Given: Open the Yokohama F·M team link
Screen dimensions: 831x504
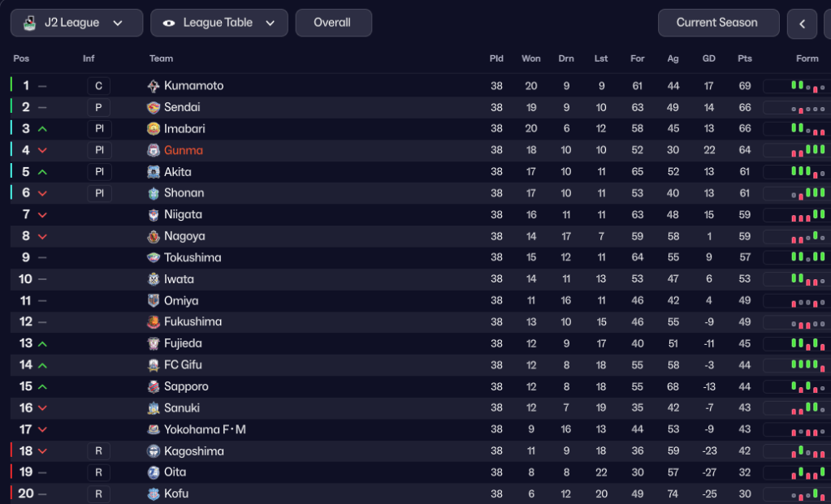Looking at the screenshot, I should [x=205, y=429].
